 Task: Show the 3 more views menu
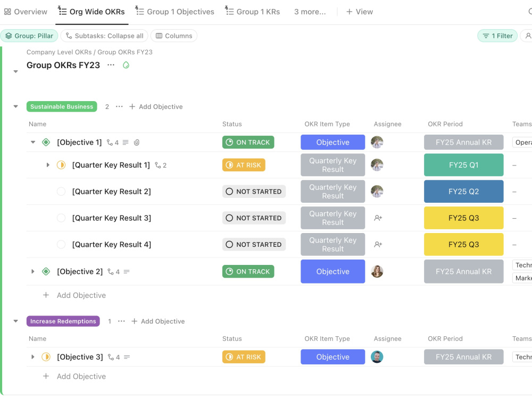(310, 12)
